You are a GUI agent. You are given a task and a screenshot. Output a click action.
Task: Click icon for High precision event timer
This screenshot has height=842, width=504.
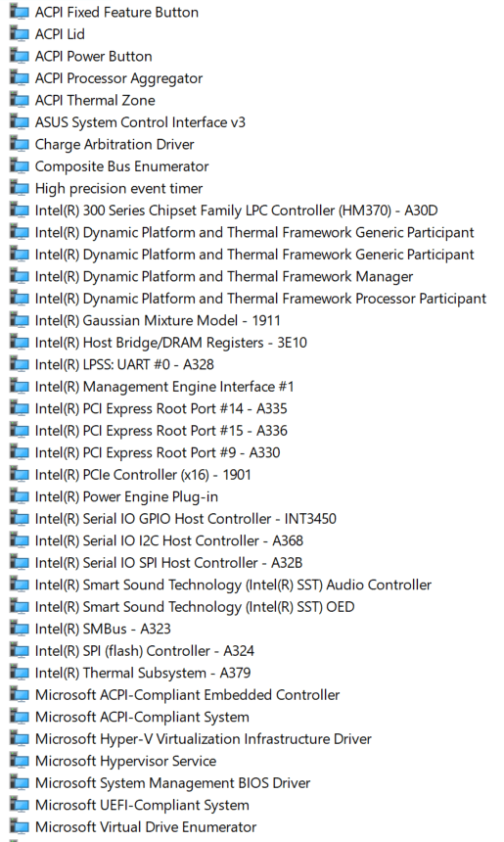click(x=20, y=188)
